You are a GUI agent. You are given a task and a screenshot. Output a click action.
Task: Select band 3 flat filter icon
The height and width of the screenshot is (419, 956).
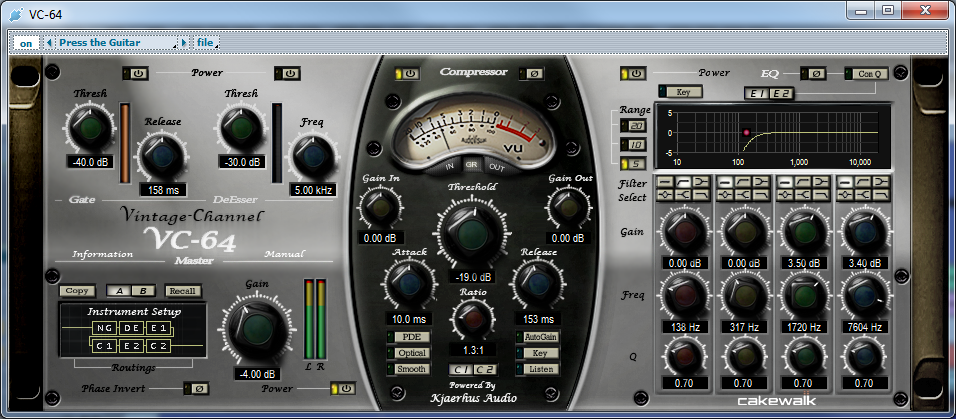tap(785, 181)
